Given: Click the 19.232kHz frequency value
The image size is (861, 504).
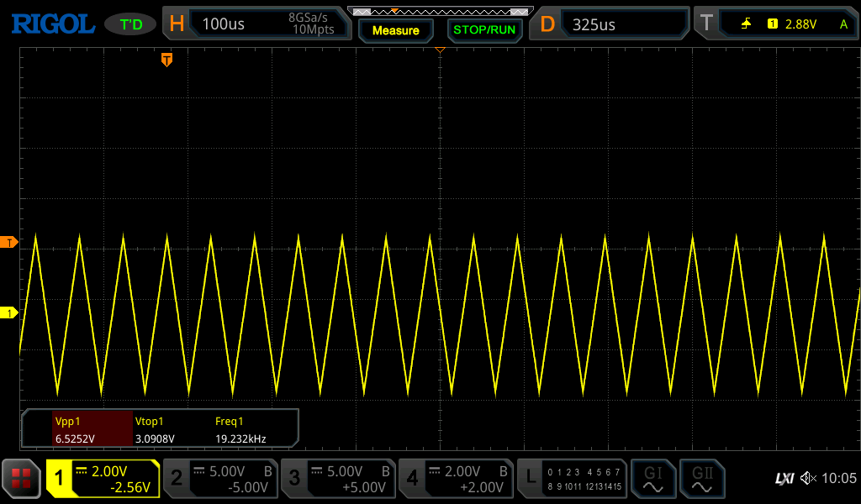Looking at the screenshot, I should point(240,438).
